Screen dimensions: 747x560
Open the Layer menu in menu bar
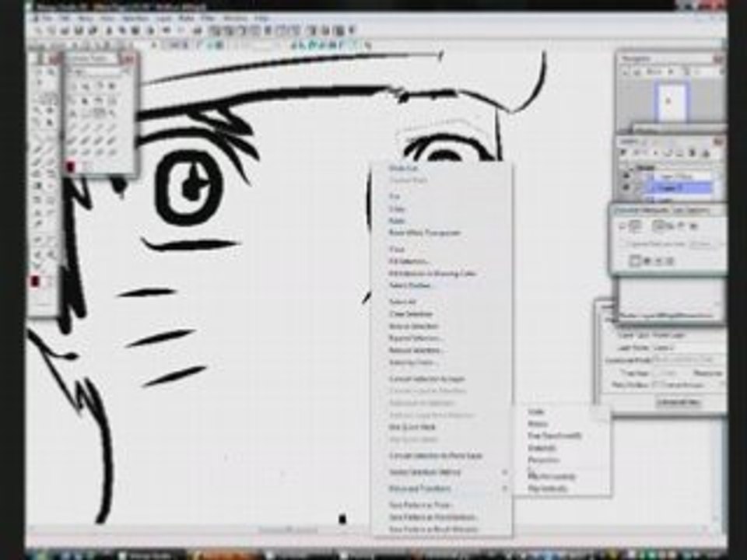click(164, 18)
